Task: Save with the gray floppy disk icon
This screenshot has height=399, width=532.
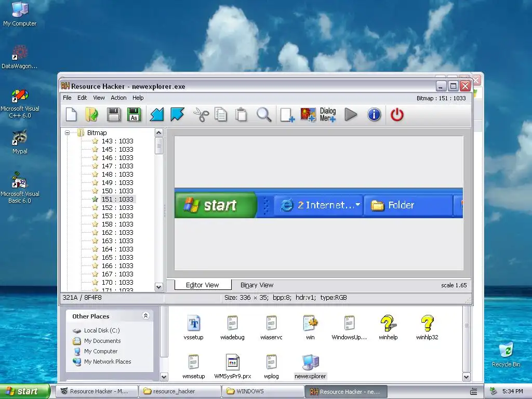Action: point(114,115)
